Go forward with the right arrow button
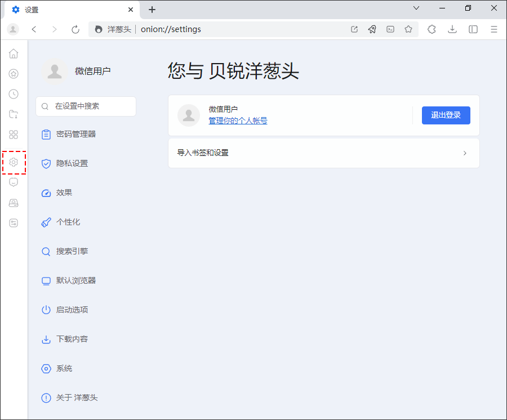The width and height of the screenshot is (507, 420). coord(54,29)
